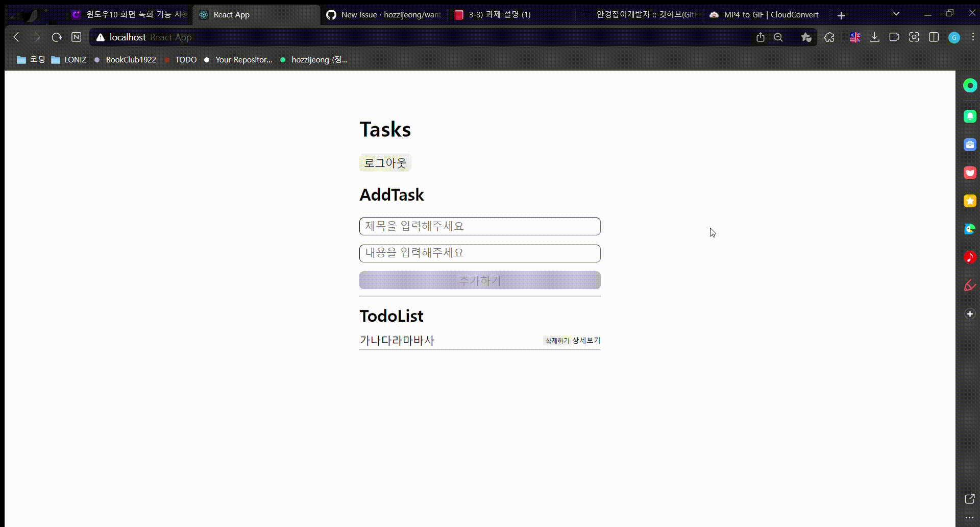Share this page via the share icon

point(761,37)
